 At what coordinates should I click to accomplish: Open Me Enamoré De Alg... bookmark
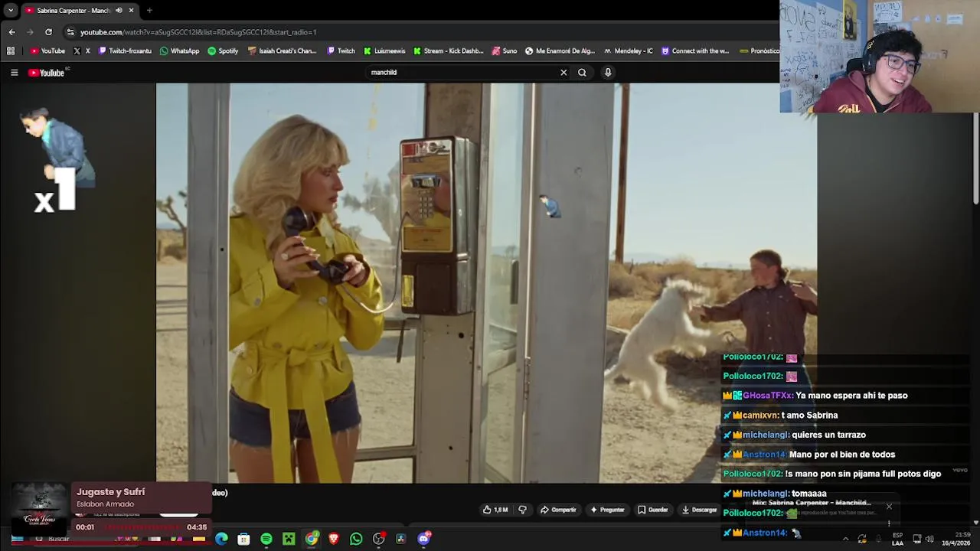(560, 51)
